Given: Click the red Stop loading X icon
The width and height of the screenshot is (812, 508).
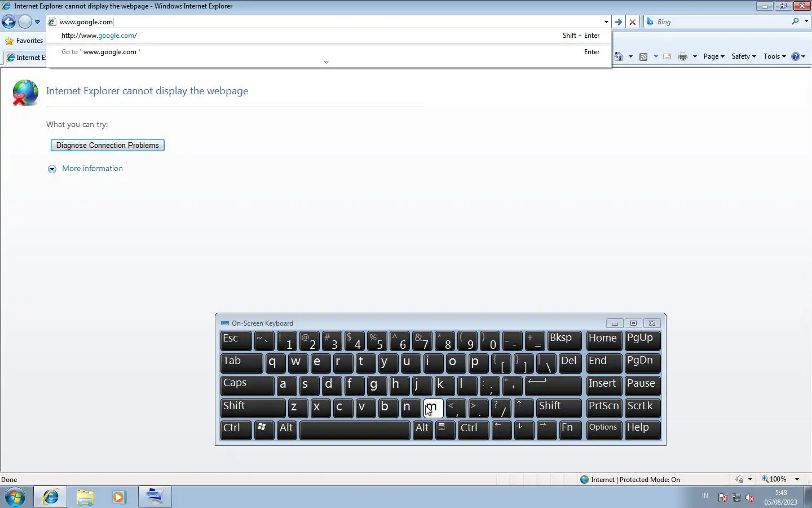Looking at the screenshot, I should pyautogui.click(x=633, y=22).
